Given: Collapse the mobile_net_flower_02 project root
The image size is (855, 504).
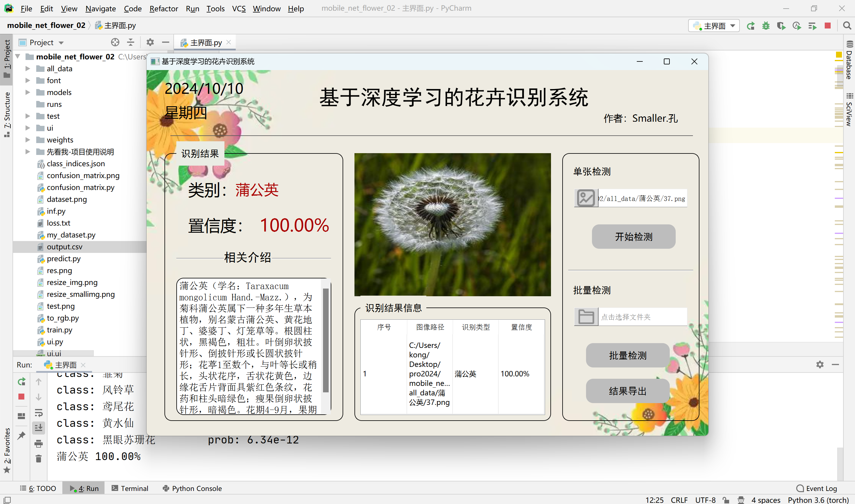Looking at the screenshot, I should 18,56.
